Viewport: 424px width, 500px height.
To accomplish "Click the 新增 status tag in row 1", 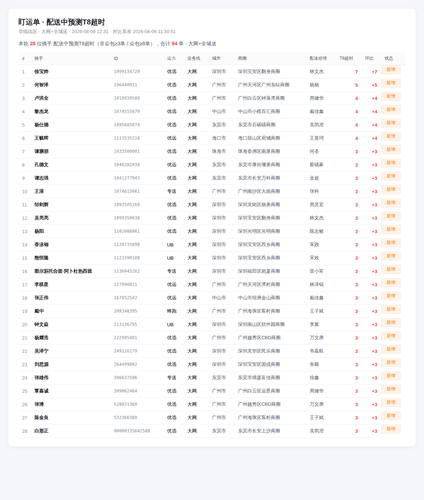I will point(391,70).
